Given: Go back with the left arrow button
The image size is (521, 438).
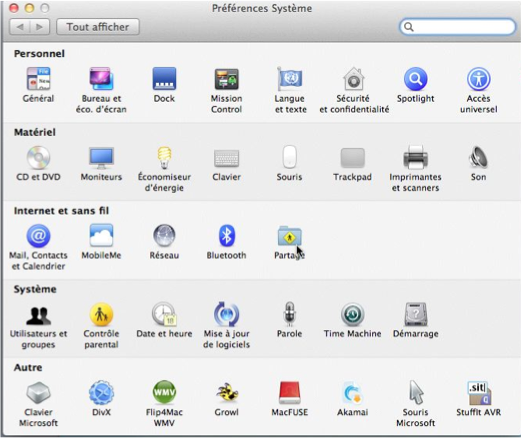Looking at the screenshot, I should click(20, 27).
